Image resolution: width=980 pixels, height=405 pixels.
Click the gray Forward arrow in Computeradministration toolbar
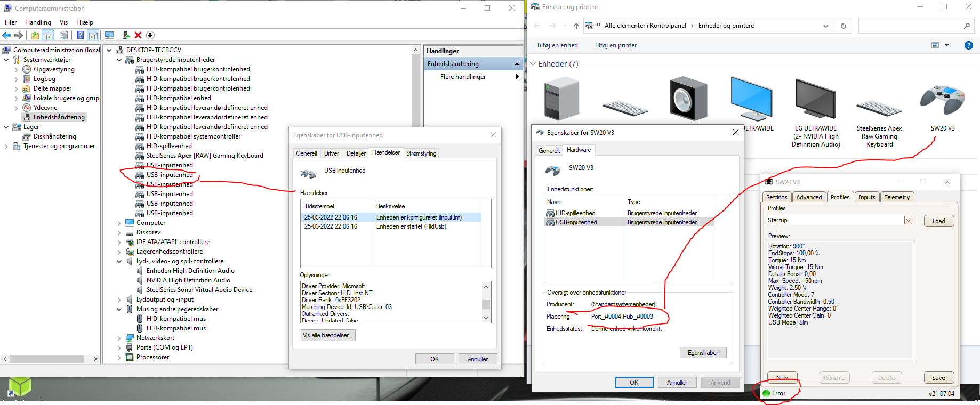pos(19,35)
